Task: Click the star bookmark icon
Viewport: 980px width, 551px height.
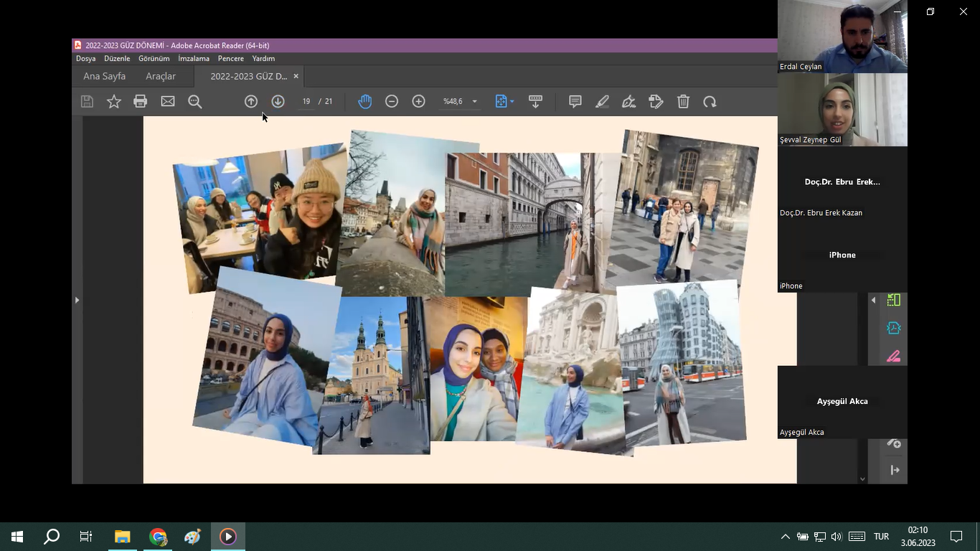Action: (x=113, y=102)
